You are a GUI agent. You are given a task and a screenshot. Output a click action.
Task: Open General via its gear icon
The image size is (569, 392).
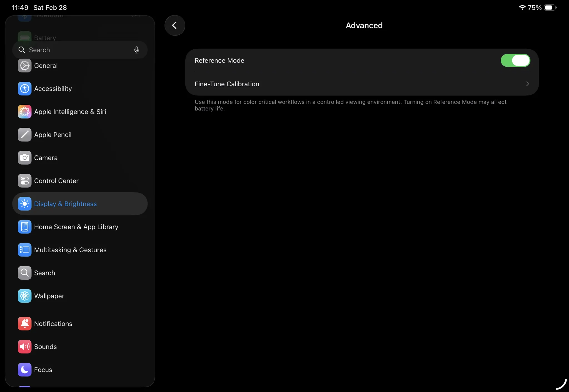point(24,66)
